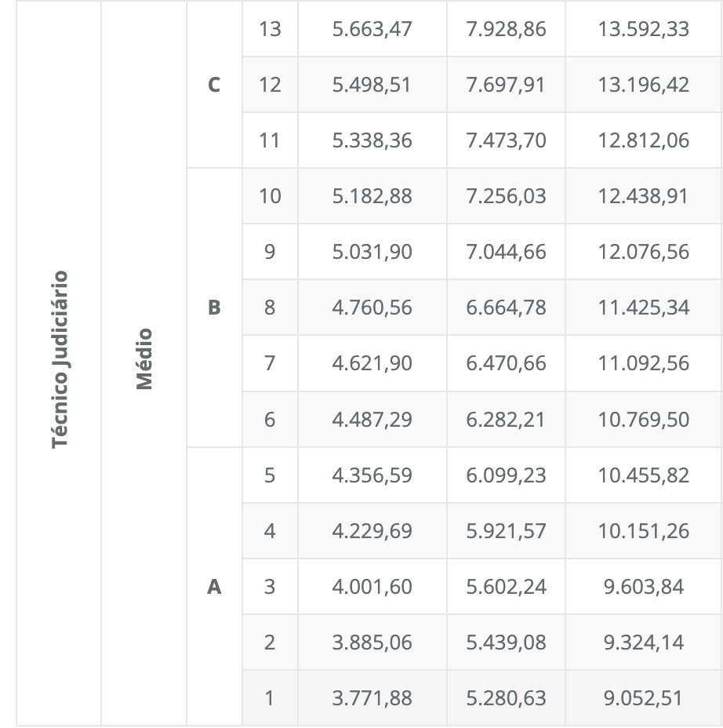
Task: Click the value 12.438,91
Action: 643,196
